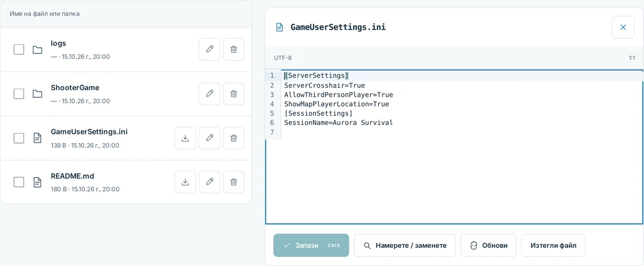The width and height of the screenshot is (644, 266).
Task: Delete README.md using trash icon
Action: click(233, 182)
